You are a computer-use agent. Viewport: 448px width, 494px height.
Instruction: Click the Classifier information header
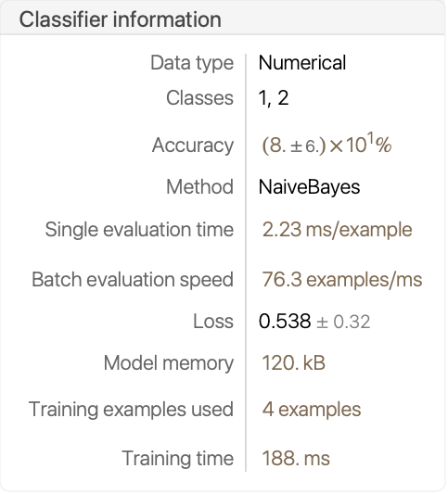(121, 19)
